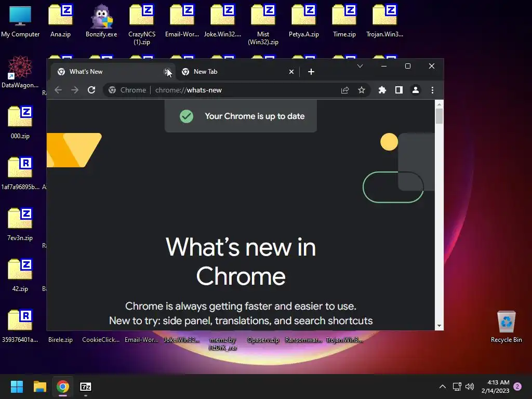
Task: Select the top-row Email-Wor zip file
Action: coord(182,20)
